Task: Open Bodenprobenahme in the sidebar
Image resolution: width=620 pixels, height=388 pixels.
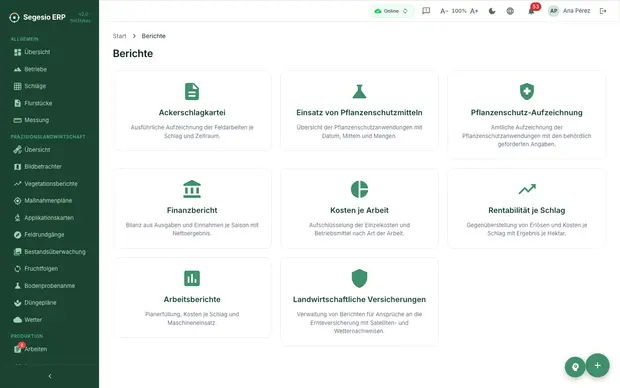Action: (x=49, y=286)
